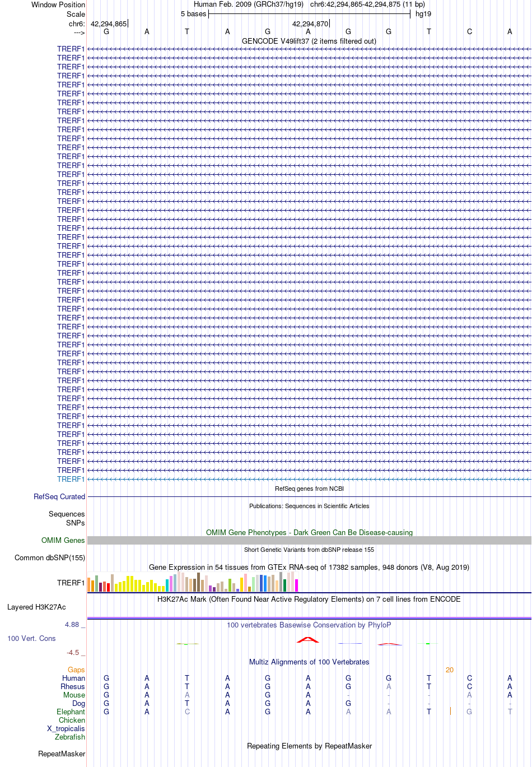Click the first orange GTEx expression bar
Screen dimensions: 532x767
(x=89, y=584)
